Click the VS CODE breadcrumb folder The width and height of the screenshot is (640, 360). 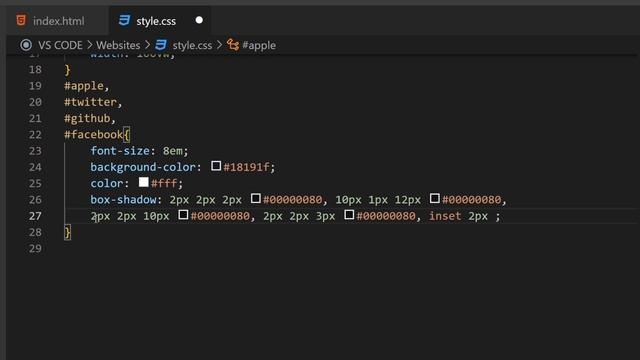pyautogui.click(x=60, y=45)
